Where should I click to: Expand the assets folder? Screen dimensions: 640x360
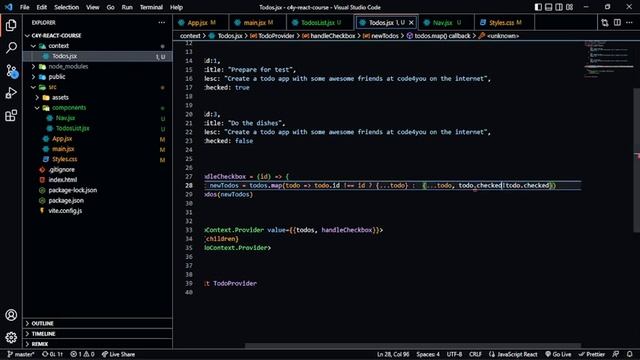click(97, 97)
